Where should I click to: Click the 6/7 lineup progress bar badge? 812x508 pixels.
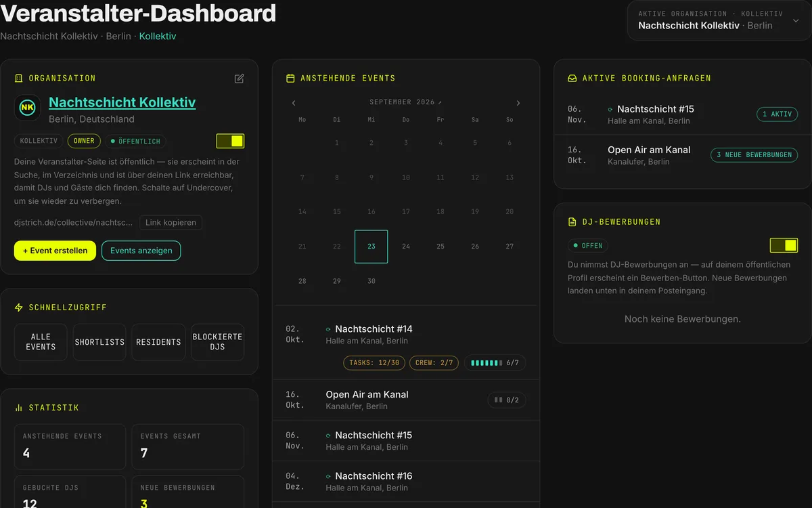(x=495, y=363)
